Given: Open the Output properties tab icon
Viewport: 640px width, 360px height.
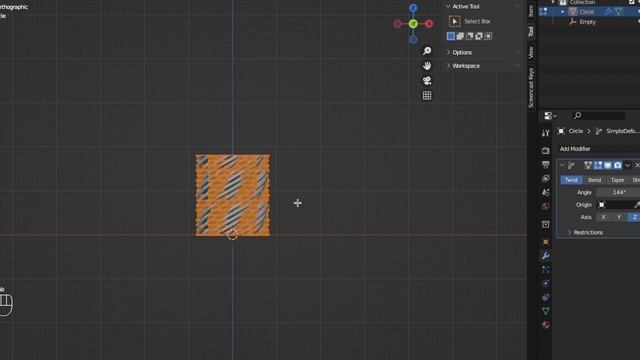Looking at the screenshot, I should (545, 164).
